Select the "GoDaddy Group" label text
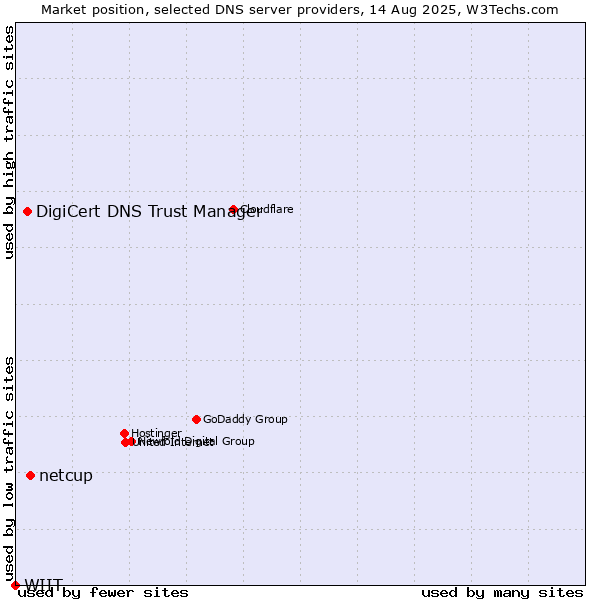The image size is (600, 600). tap(245, 419)
